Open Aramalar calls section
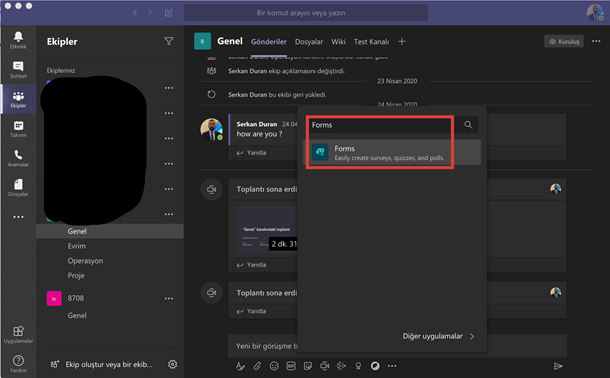The height and width of the screenshot is (378, 610). coord(18,159)
